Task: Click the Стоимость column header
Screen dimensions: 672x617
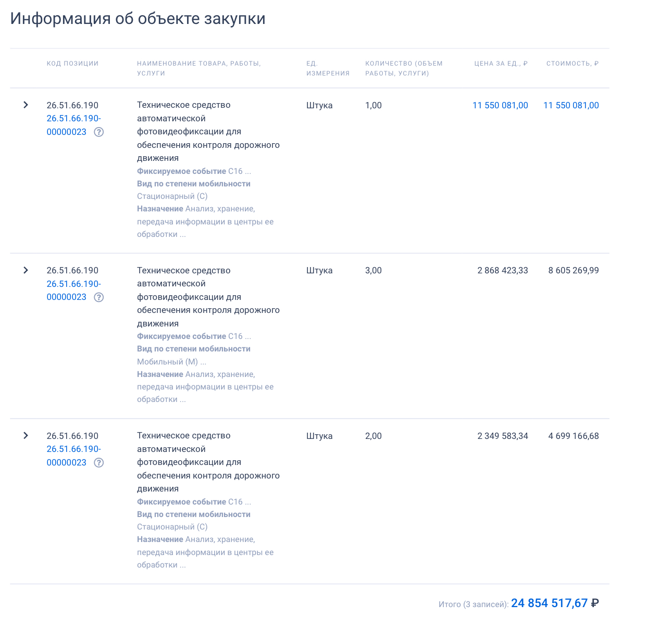Action: click(572, 64)
